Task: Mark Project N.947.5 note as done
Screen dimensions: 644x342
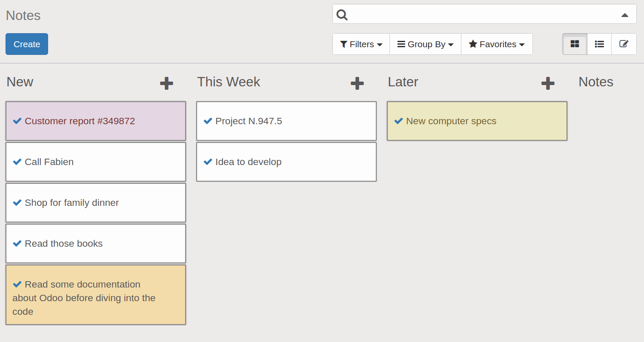Action: (x=208, y=121)
